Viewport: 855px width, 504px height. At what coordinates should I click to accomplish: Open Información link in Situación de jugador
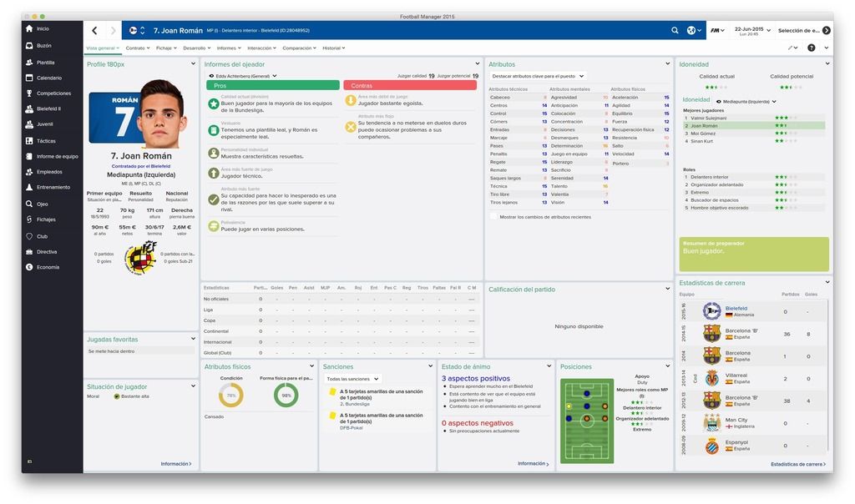coord(176,464)
